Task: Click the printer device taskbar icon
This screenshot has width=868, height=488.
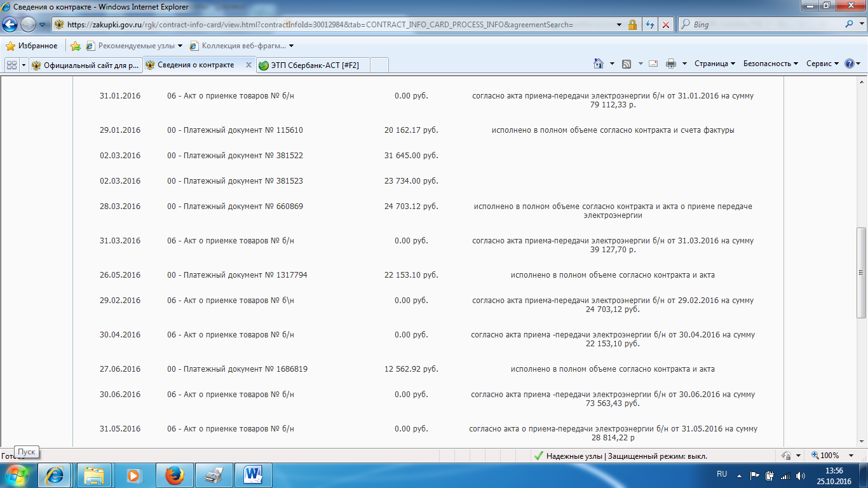Action: tap(214, 475)
